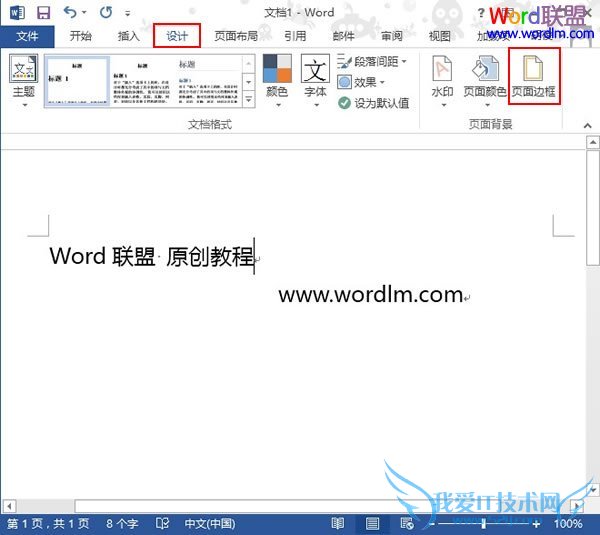Image resolution: width=600 pixels, height=535 pixels.
Task: Click the text 'Word 联盟 原创教程'
Action: [152, 256]
